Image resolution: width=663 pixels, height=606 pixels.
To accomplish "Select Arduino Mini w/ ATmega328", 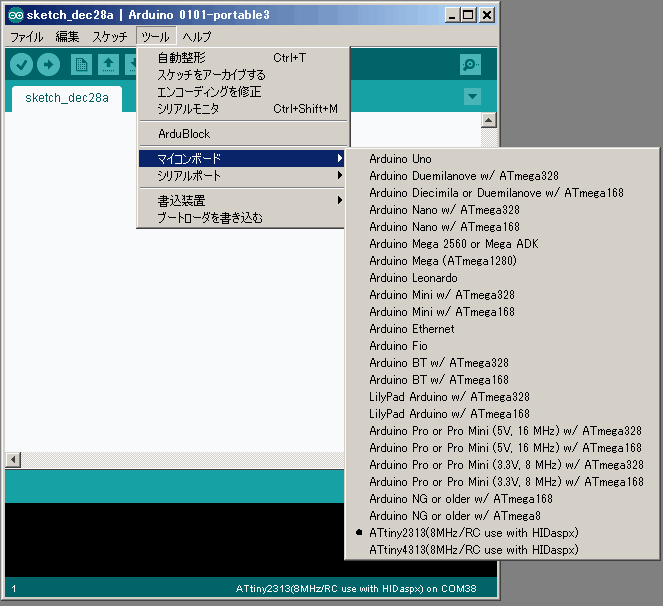I will click(x=502, y=294).
